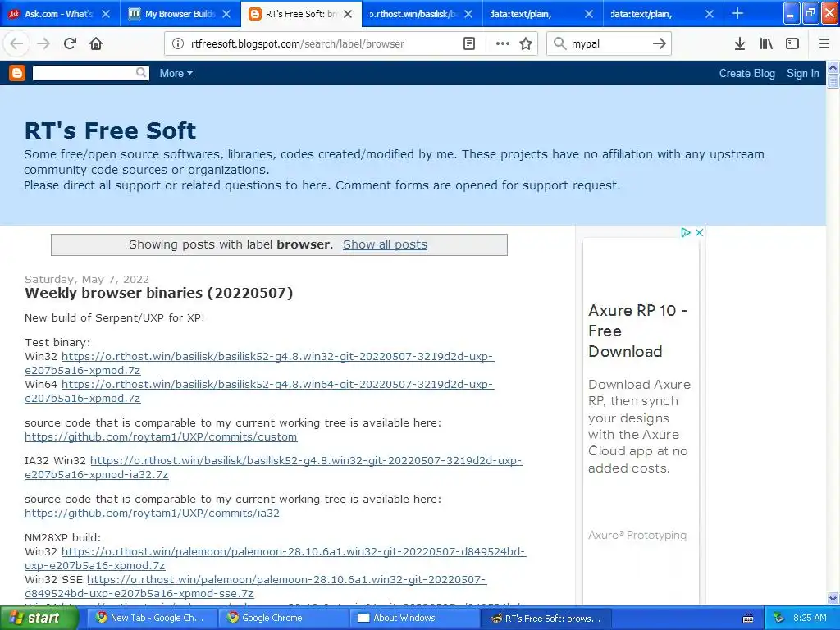The width and height of the screenshot is (840, 630).
Task: Submit the mypal search with arrow
Action: click(x=660, y=43)
